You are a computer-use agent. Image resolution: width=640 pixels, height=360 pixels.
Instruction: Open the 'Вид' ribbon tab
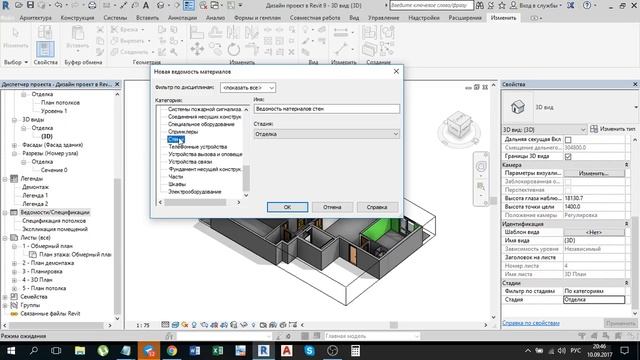[354, 18]
